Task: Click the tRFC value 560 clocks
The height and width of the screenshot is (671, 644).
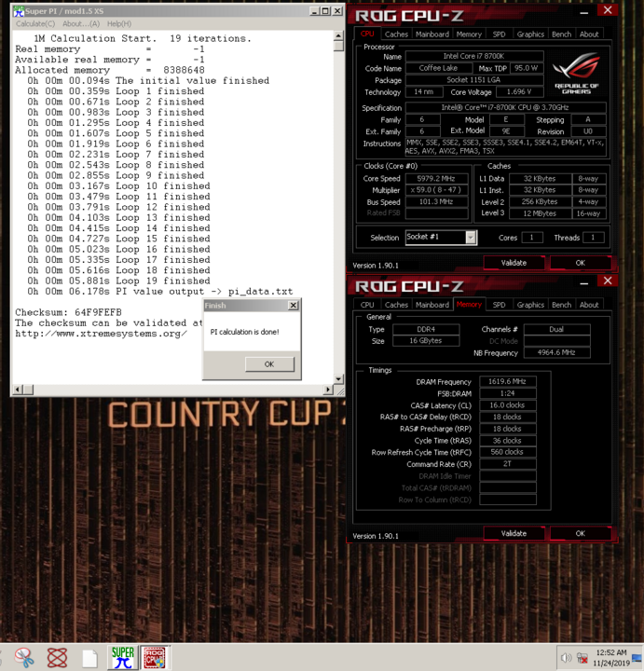Action: 508,452
